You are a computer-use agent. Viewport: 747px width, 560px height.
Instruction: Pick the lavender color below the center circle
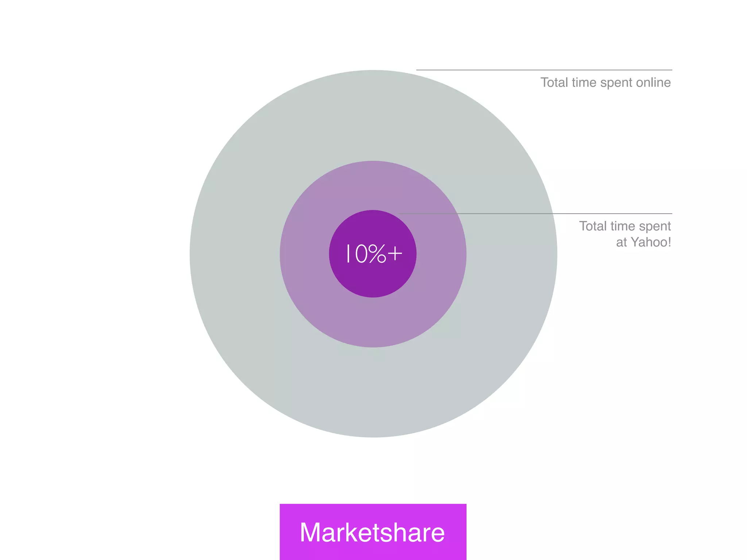(373, 323)
